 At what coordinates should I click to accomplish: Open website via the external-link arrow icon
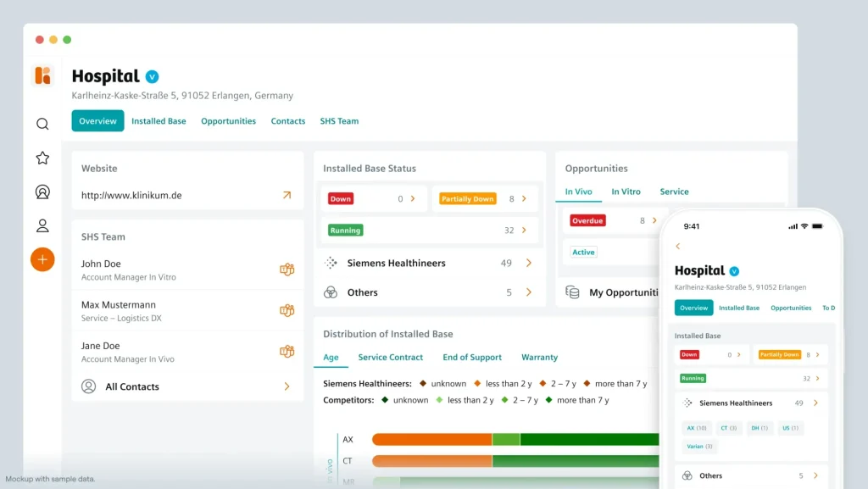[x=286, y=195]
